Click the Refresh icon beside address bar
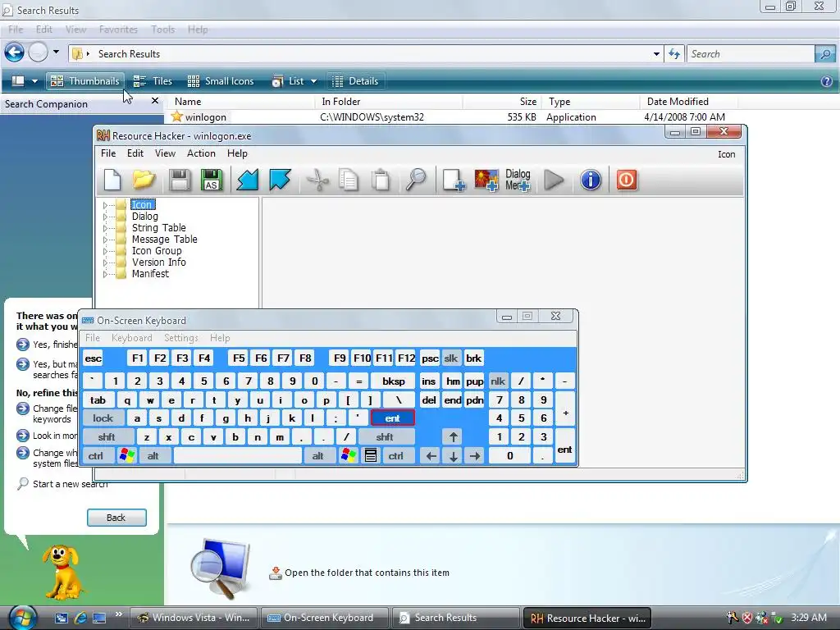This screenshot has width=840, height=630. [674, 53]
